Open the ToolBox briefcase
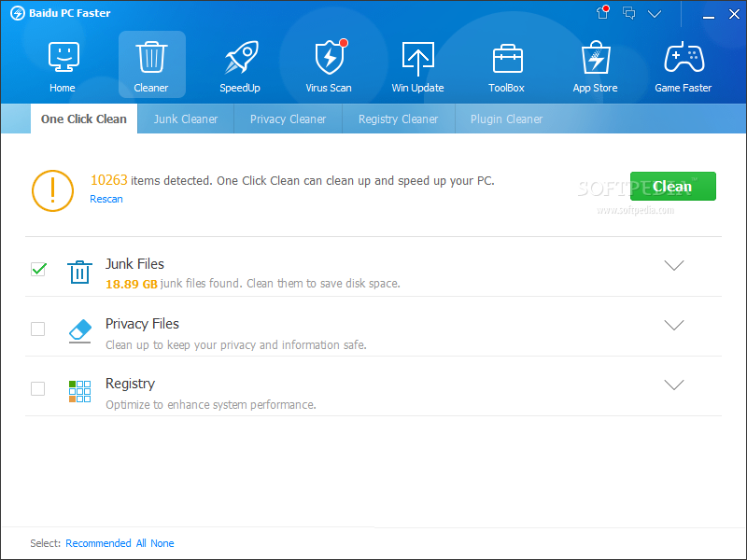The image size is (747, 560). coord(507,66)
